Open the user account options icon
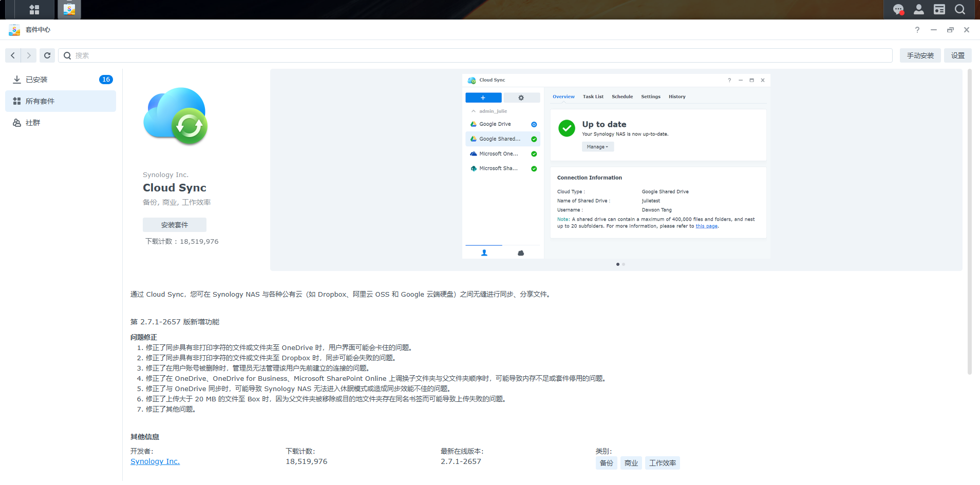This screenshot has width=980, height=485. click(x=919, y=9)
